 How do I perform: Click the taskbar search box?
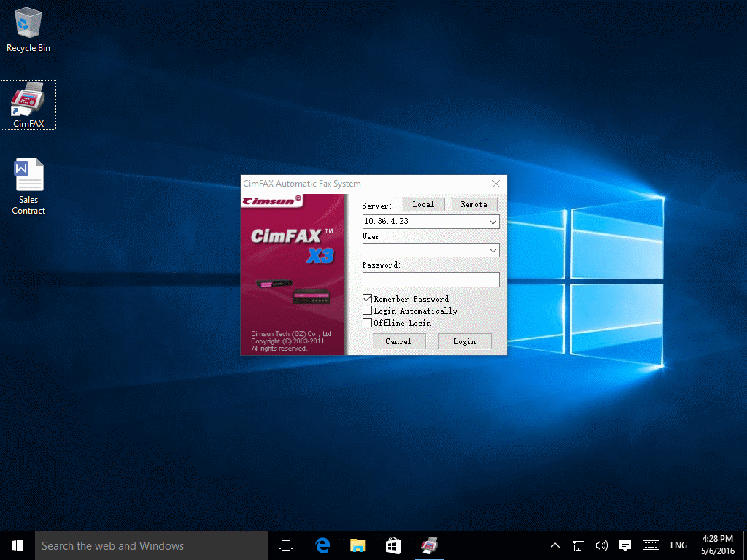tap(152, 545)
